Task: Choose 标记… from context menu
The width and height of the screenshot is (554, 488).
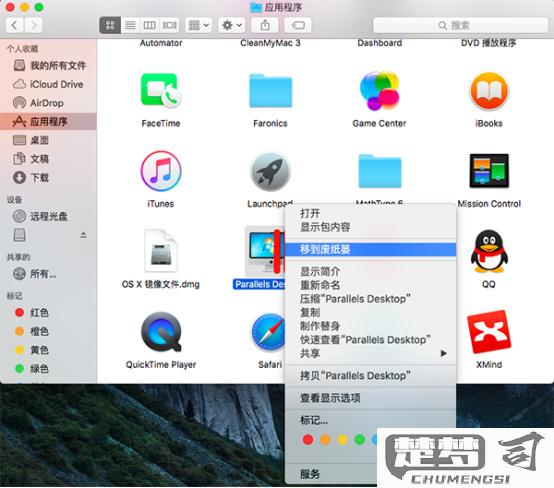Action: [x=370, y=420]
